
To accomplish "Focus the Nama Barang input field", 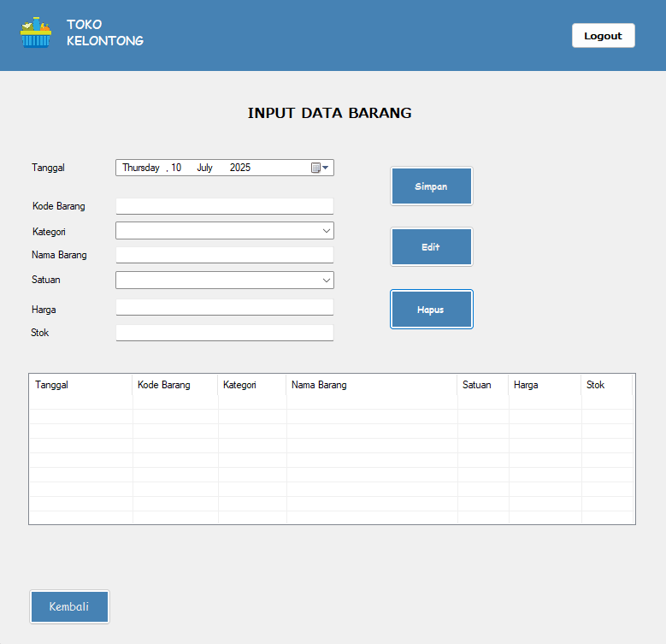I will click(x=225, y=255).
